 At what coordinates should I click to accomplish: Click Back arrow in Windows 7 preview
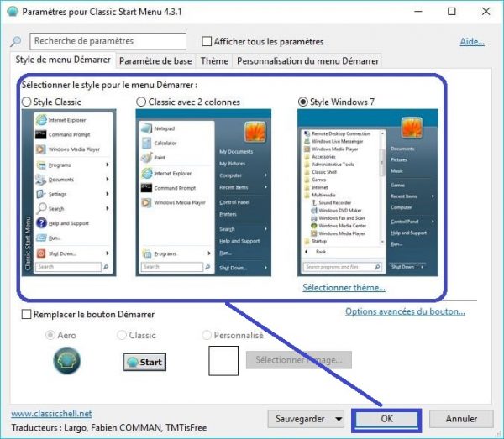(307, 252)
